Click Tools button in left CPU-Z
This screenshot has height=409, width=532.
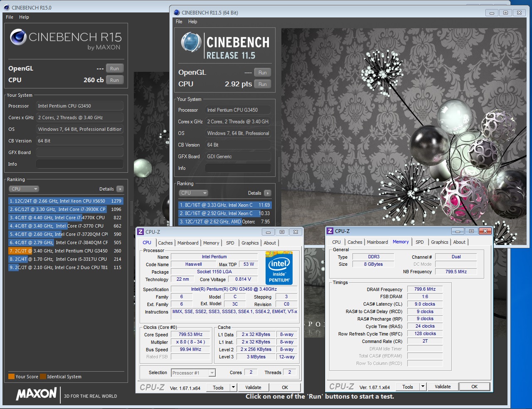click(219, 387)
